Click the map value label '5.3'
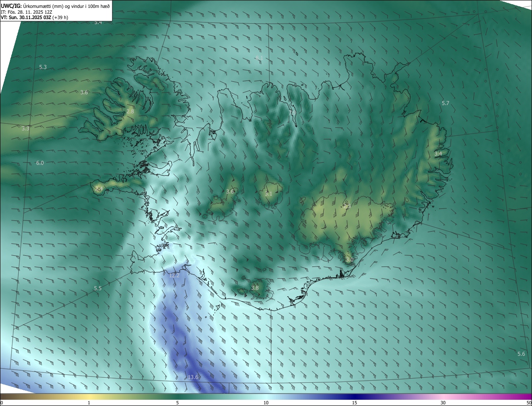Image resolution: width=532 pixels, height=406 pixels. click(43, 67)
